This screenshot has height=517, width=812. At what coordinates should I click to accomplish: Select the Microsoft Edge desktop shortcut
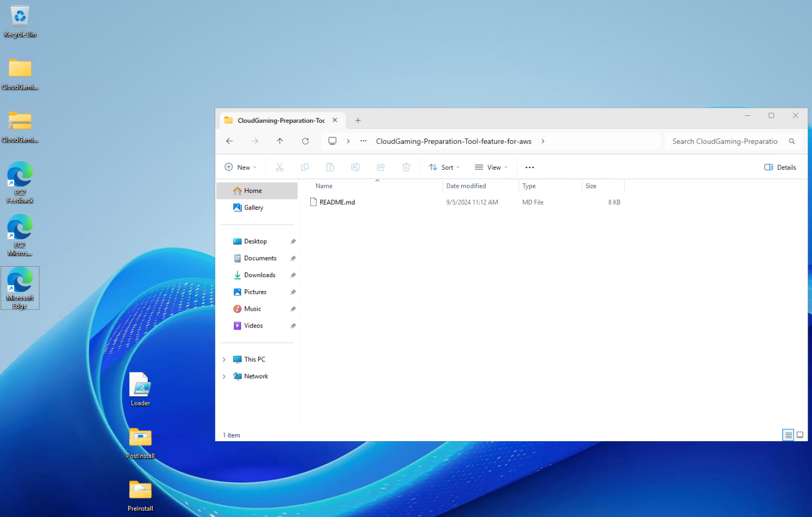(20, 288)
